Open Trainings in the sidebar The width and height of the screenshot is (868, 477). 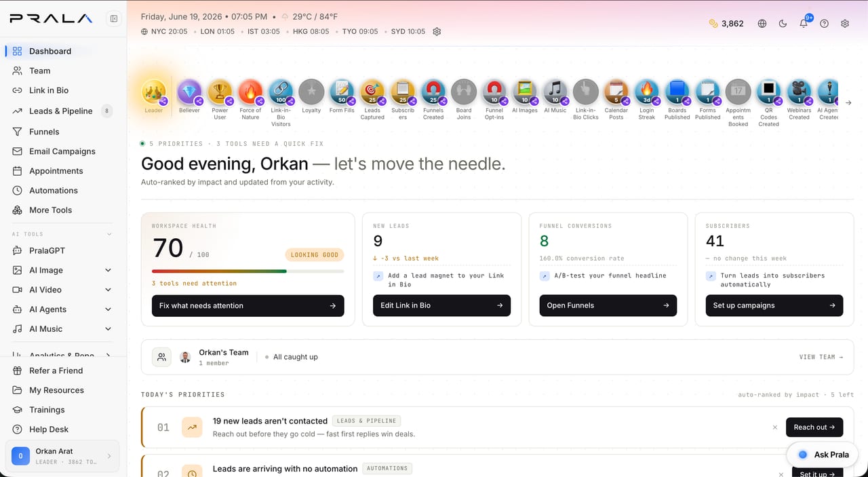[62, 410]
